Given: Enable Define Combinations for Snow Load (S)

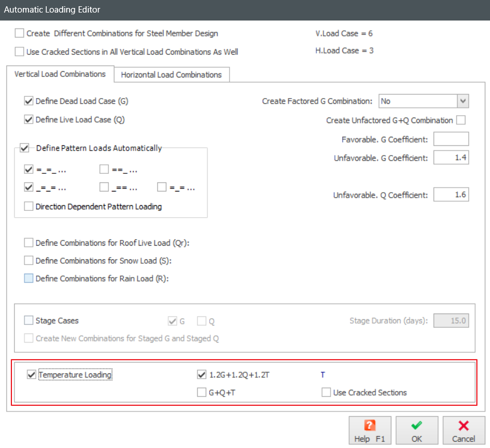Looking at the screenshot, I should click(29, 260).
